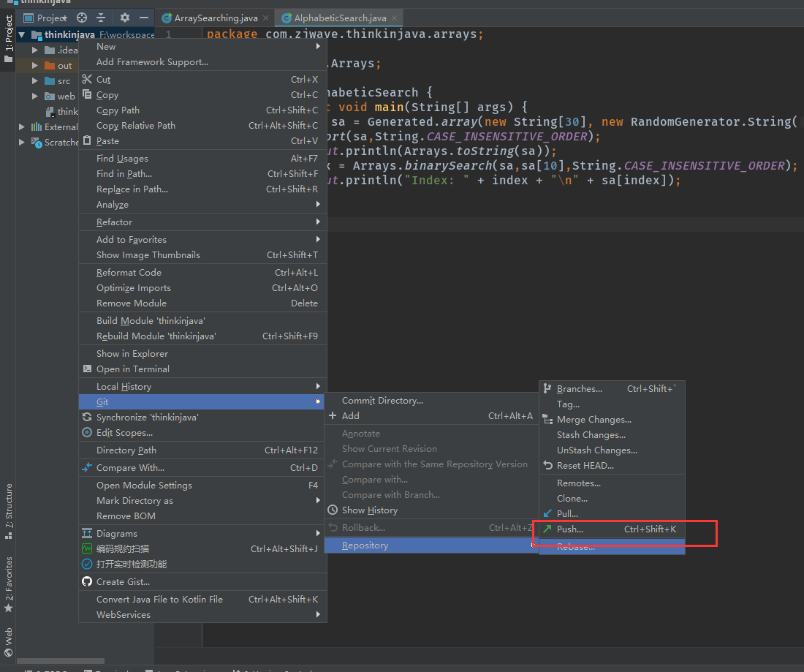Click the locate/scroll-from-source target icon
The height and width of the screenshot is (672, 804).
pos(82,18)
